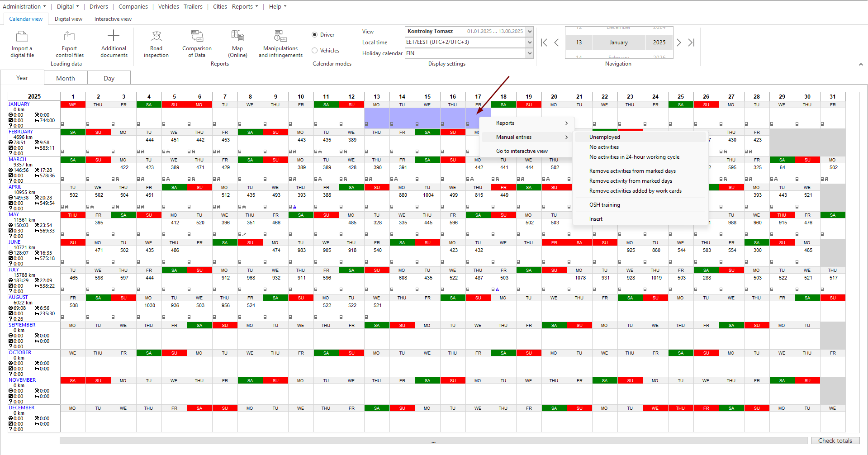Viewport: 868px width, 455px height.
Task: Choose Unemployed from the submenu
Action: 640,137
